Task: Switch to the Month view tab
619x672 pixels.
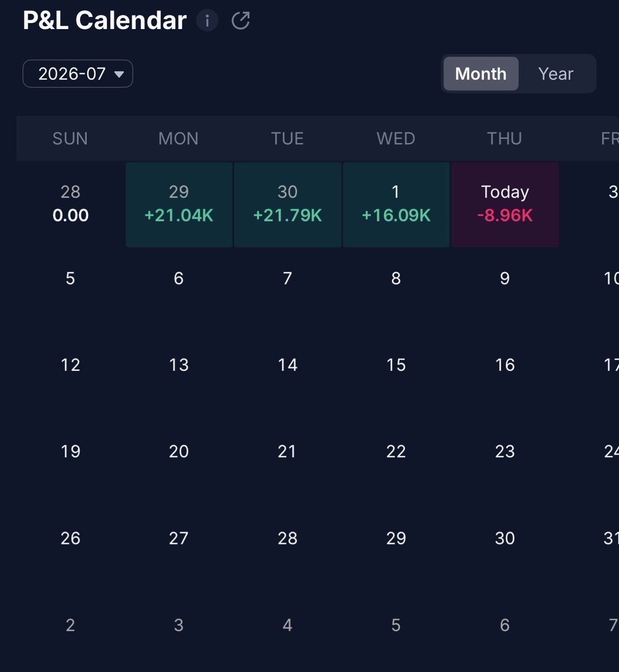Action: click(x=481, y=74)
